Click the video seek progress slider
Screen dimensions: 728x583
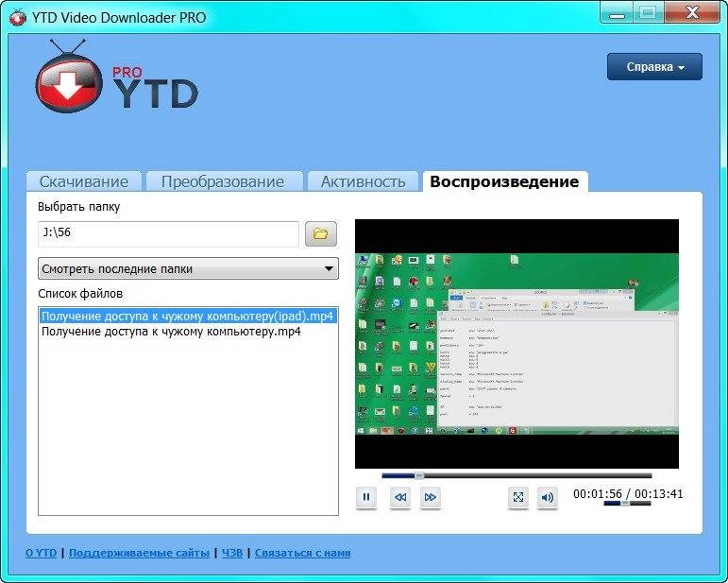[x=516, y=475]
